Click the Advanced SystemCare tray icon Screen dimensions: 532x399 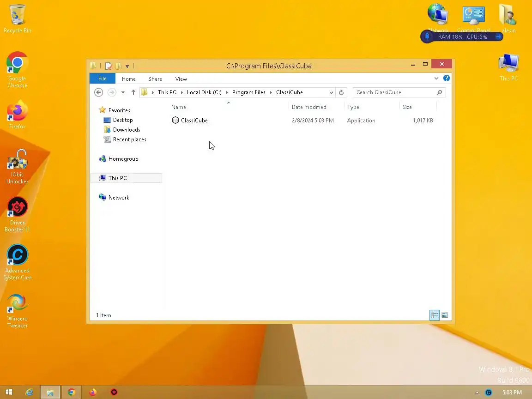(489, 393)
